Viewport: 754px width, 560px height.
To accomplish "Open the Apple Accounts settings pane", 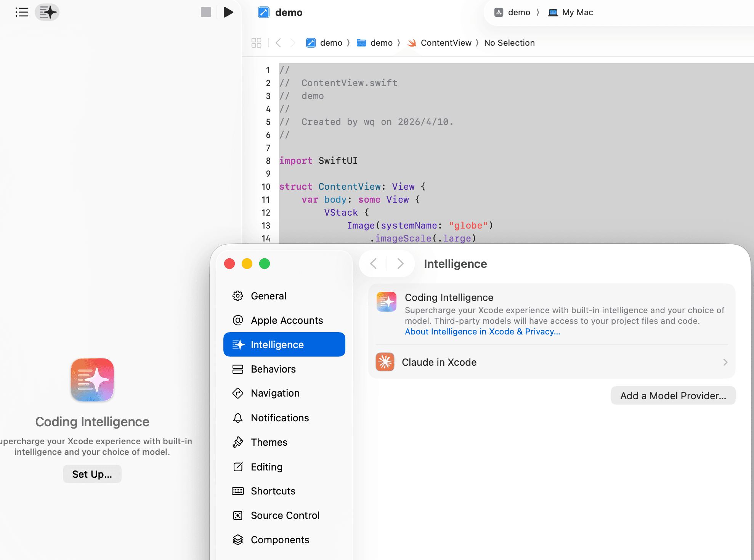I will click(x=287, y=320).
